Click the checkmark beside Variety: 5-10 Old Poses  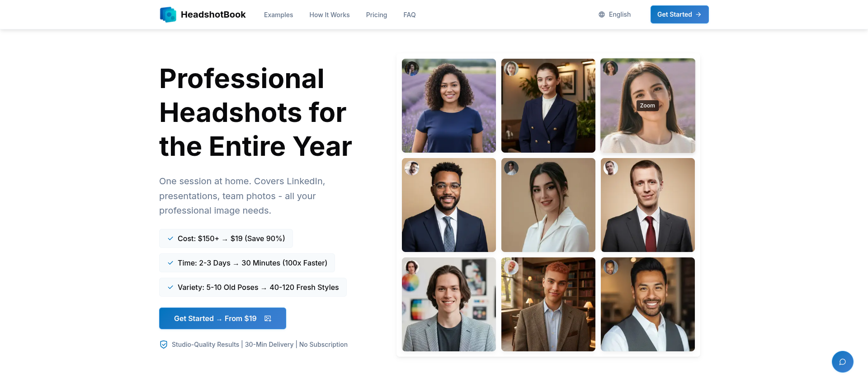[170, 287]
